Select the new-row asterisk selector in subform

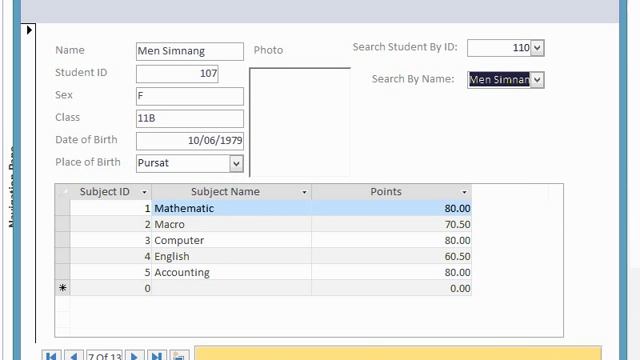pos(62,288)
